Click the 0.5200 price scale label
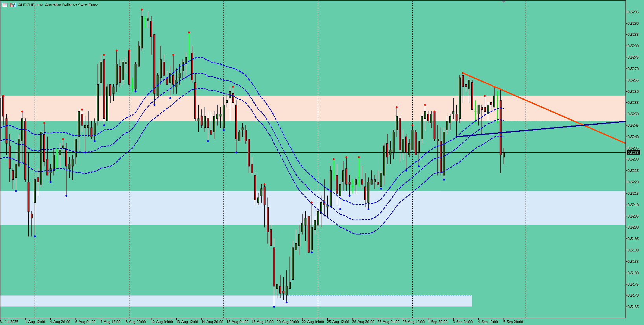The image size is (644, 325). coord(633,227)
